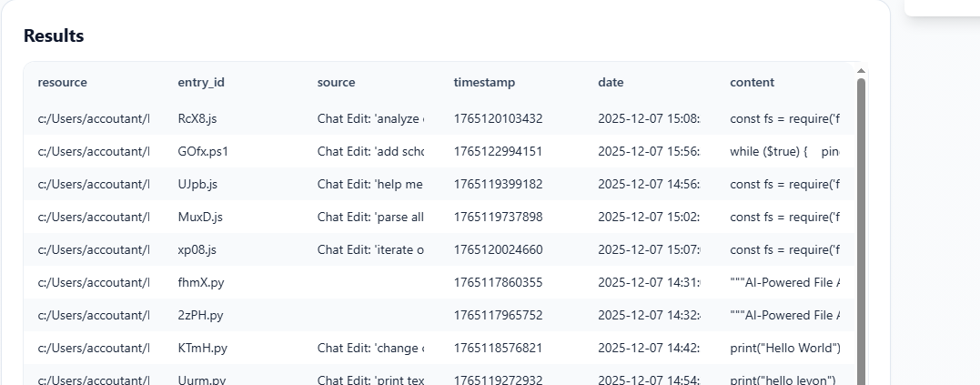Select the UJpb.js entry cell
The height and width of the screenshot is (385, 980).
click(x=197, y=184)
